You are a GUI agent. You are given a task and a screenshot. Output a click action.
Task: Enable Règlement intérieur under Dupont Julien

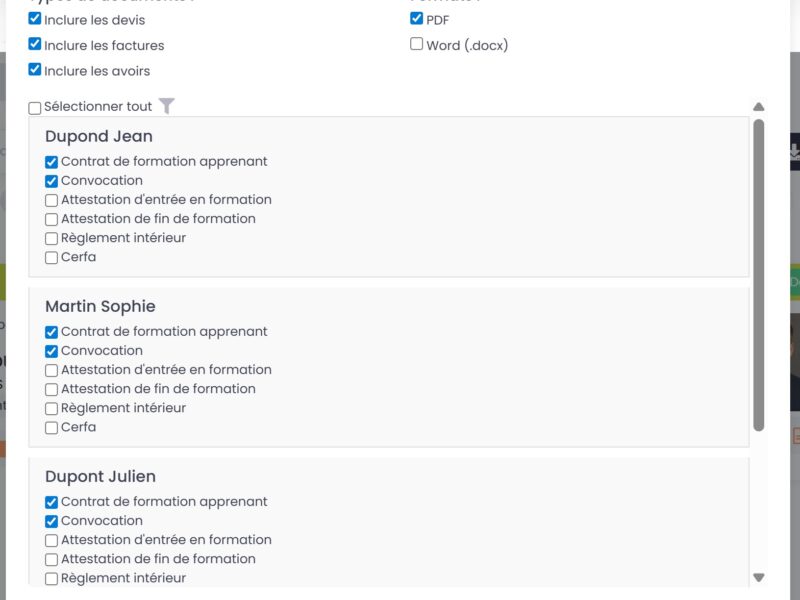coord(50,578)
